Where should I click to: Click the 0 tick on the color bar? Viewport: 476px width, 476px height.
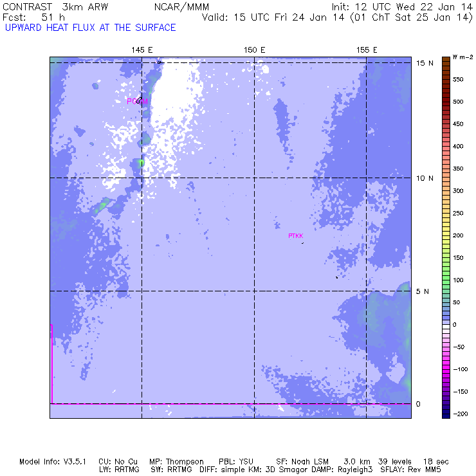click(x=454, y=325)
